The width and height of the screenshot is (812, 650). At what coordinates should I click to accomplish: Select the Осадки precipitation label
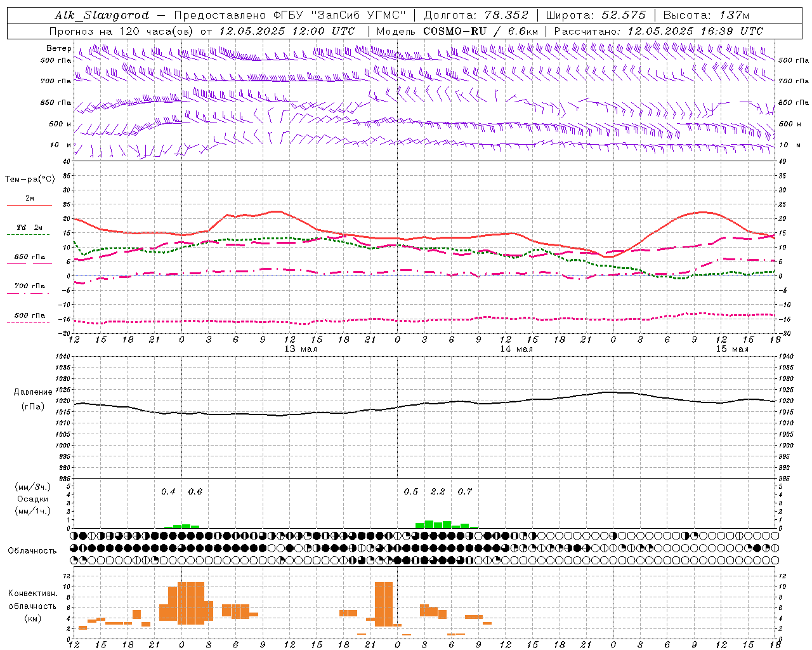33,499
